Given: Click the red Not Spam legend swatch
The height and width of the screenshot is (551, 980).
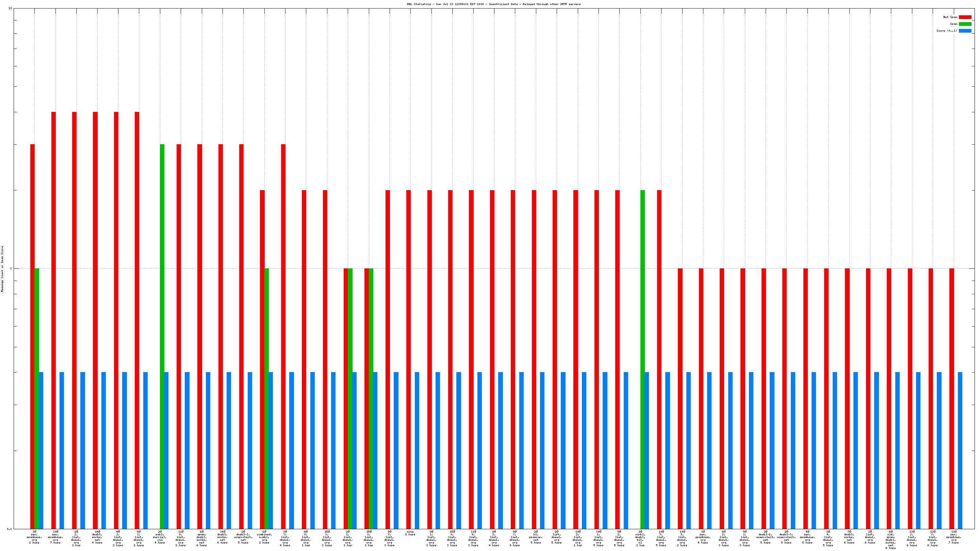Looking at the screenshot, I should 965,17.
